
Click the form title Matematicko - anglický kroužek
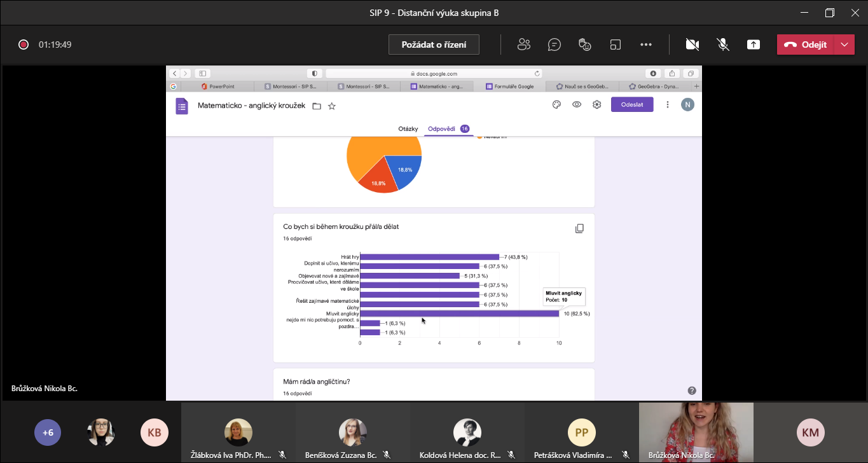[252, 106]
